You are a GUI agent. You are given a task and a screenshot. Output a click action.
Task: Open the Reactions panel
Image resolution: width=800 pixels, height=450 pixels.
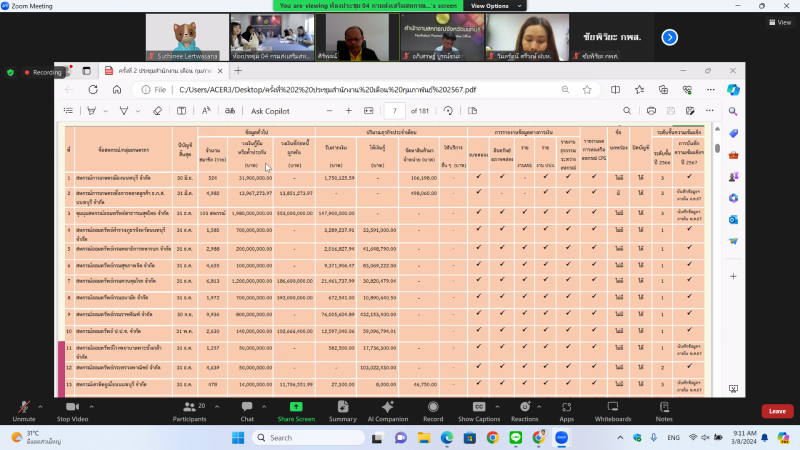tap(523, 410)
